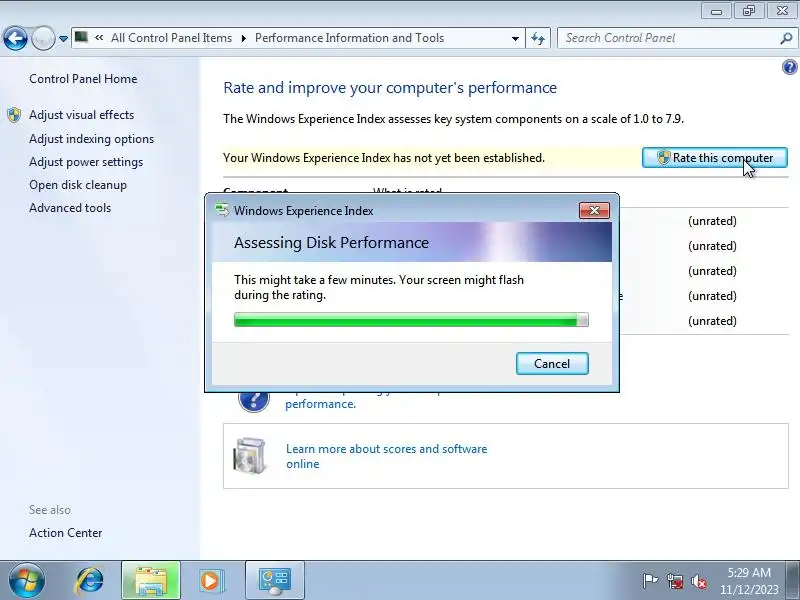This screenshot has width=800, height=600.
Task: Open Adjust indexing options
Action: click(91, 139)
